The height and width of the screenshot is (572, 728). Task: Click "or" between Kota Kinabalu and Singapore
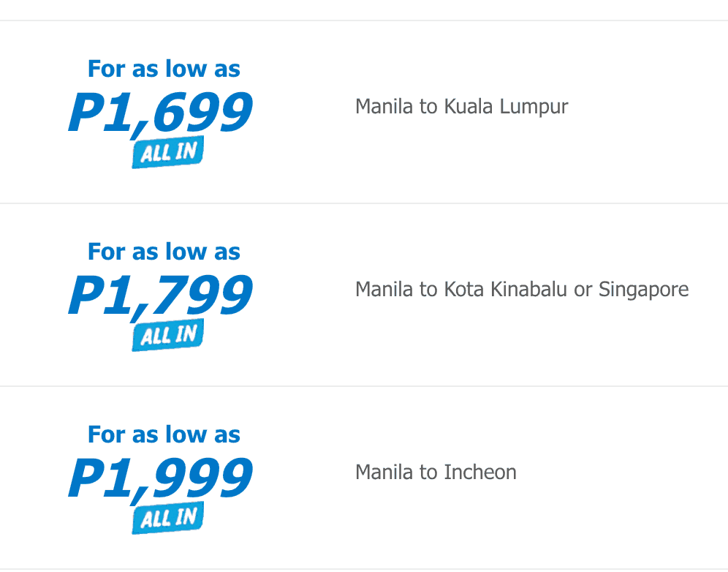(583, 290)
